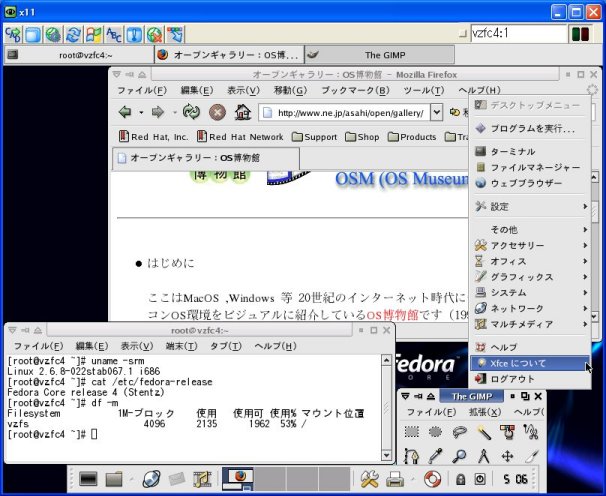Click the arrow transfer icon in x11 toolbar
Screen dimensions: 606x496
coord(175,35)
